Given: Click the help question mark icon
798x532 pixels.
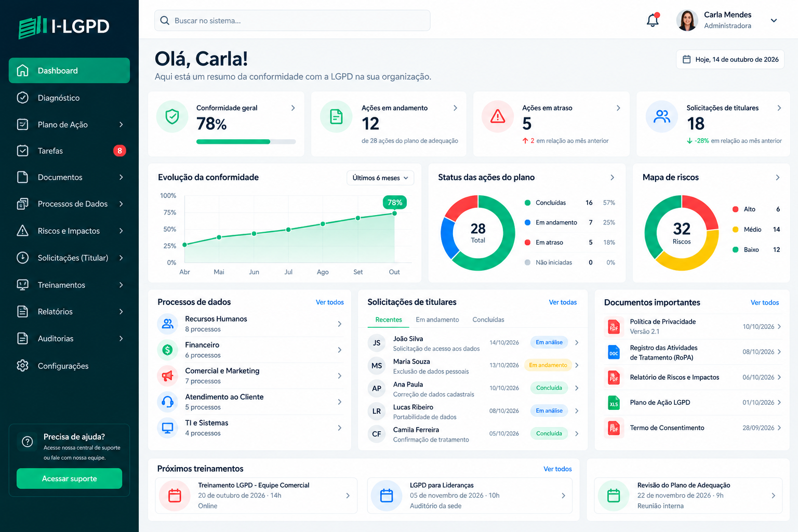Looking at the screenshot, I should pyautogui.click(x=28, y=442).
